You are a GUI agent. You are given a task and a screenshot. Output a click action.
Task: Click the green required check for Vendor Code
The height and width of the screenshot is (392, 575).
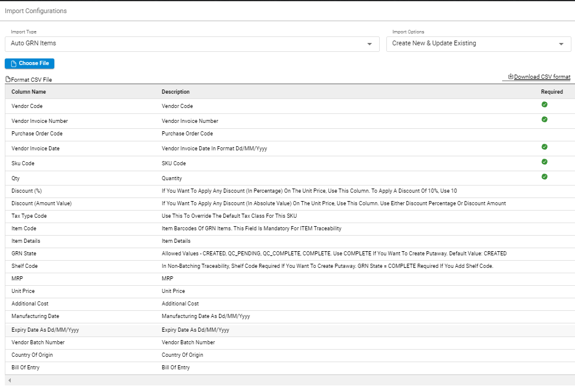[x=544, y=104]
